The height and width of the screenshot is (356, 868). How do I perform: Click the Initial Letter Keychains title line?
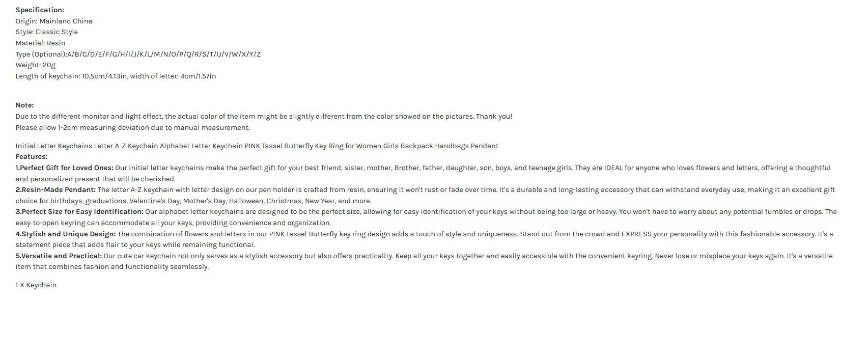257,146
